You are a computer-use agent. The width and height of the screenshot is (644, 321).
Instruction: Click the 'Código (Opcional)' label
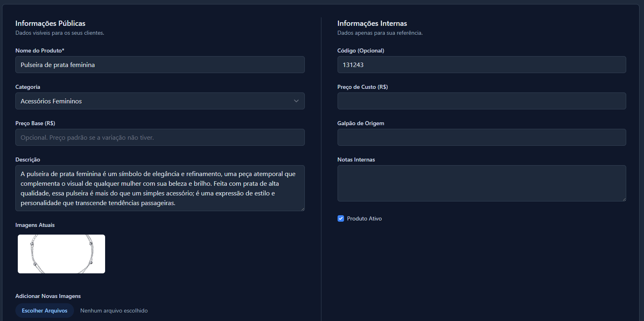pyautogui.click(x=361, y=50)
